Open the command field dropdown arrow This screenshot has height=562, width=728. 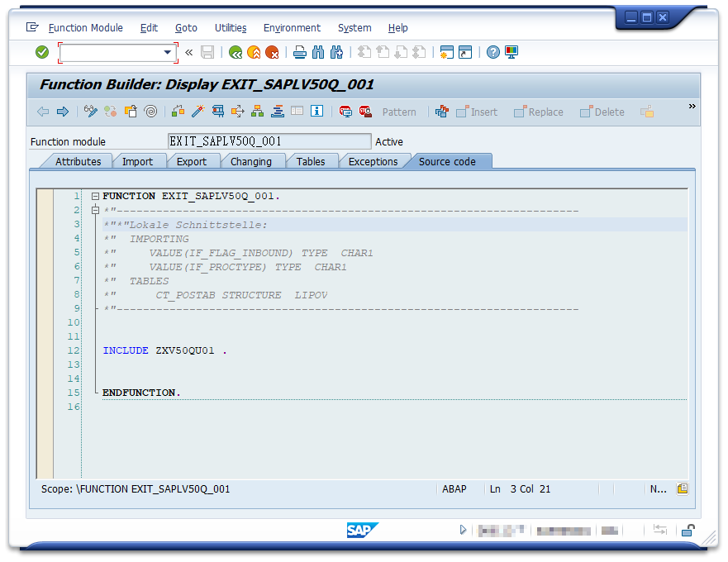click(168, 53)
